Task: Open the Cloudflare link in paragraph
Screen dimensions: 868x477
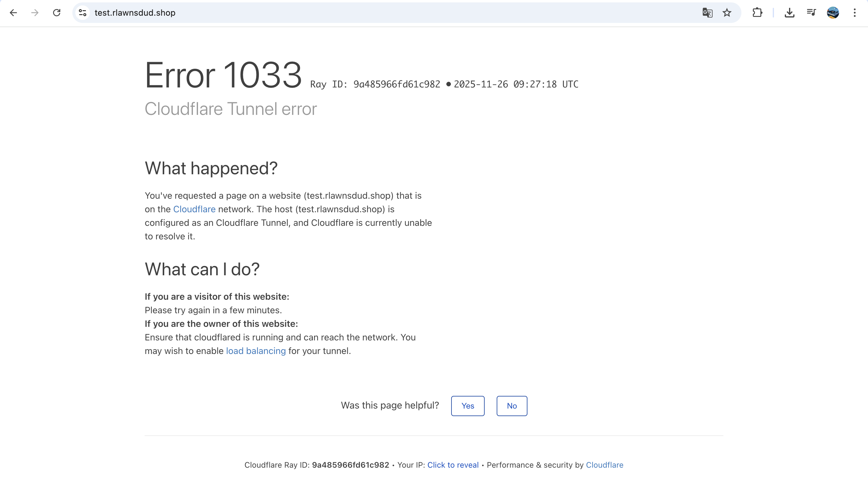Action: point(194,209)
